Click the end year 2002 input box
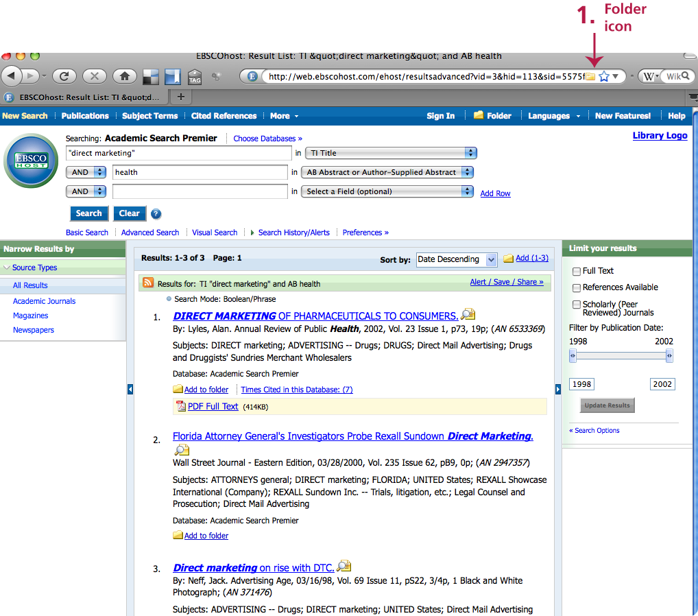Image resolution: width=698 pixels, height=616 pixels. pyautogui.click(x=662, y=384)
